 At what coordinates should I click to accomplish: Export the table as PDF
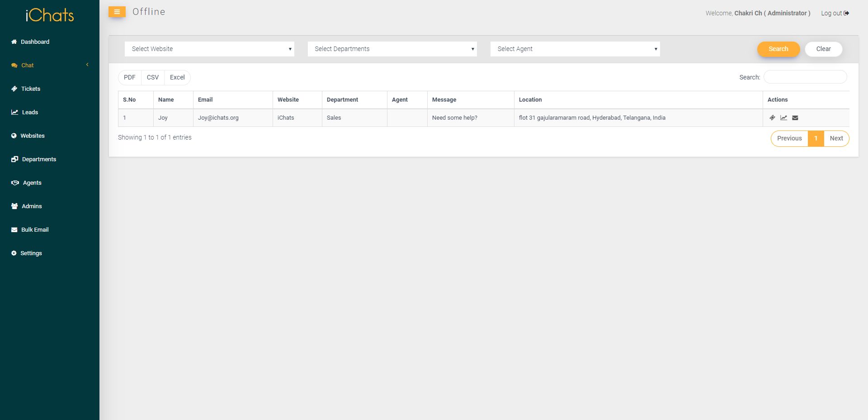pos(130,77)
